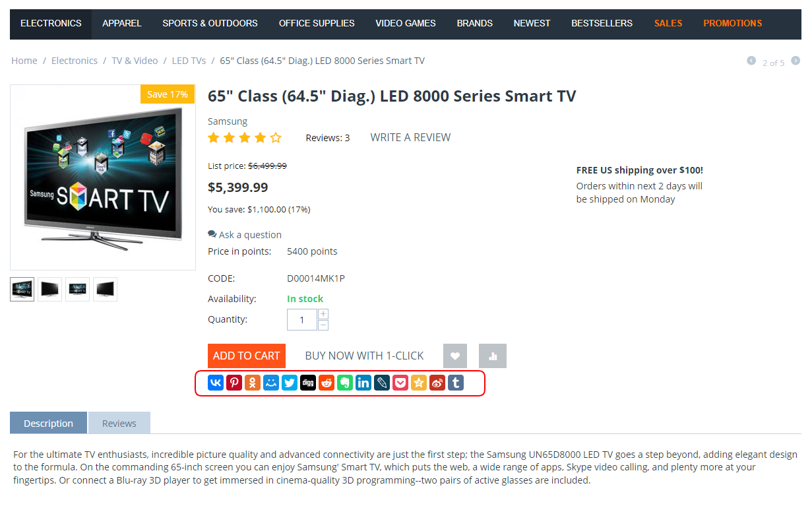Share product on LinkedIn

click(x=363, y=383)
